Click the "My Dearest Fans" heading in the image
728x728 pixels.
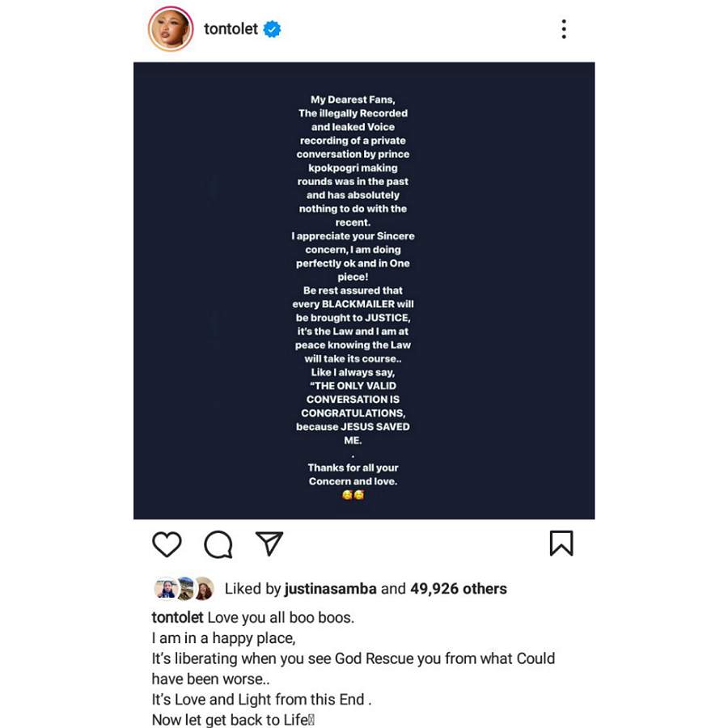353,99
